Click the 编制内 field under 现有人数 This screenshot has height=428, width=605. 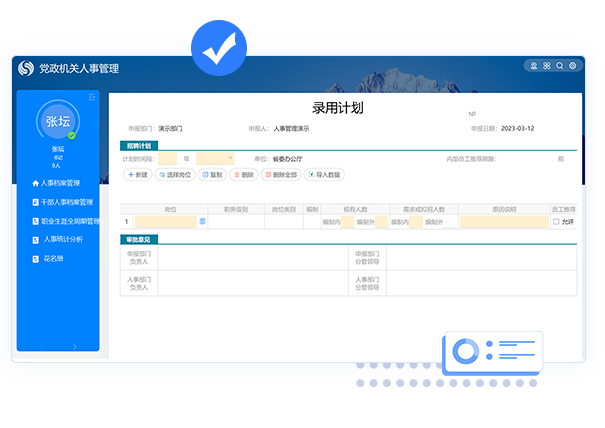[x=347, y=222]
